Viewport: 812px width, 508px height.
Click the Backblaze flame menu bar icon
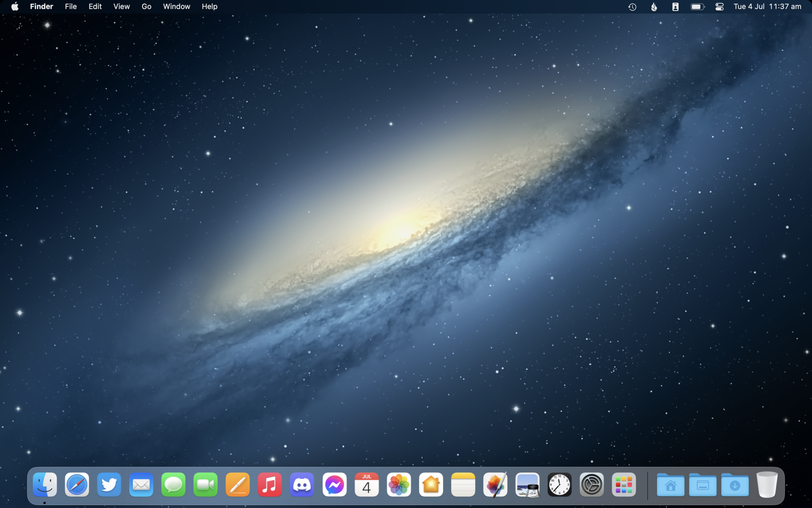click(654, 7)
